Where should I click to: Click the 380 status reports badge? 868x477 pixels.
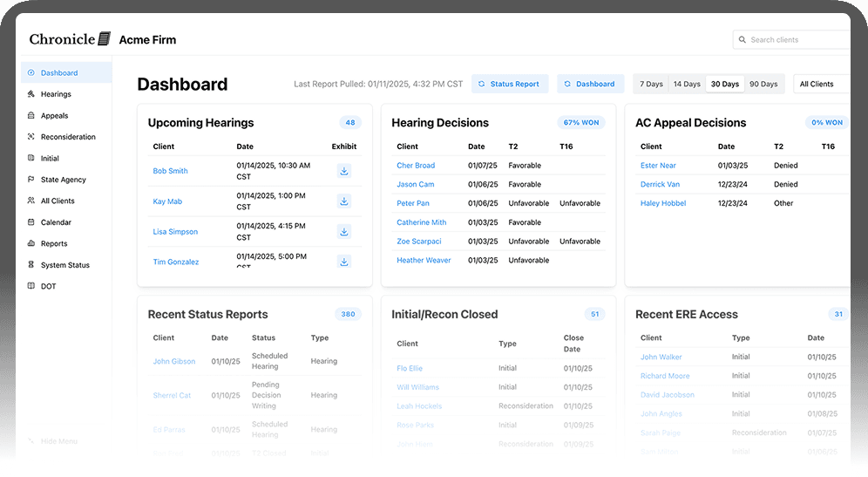pyautogui.click(x=349, y=314)
